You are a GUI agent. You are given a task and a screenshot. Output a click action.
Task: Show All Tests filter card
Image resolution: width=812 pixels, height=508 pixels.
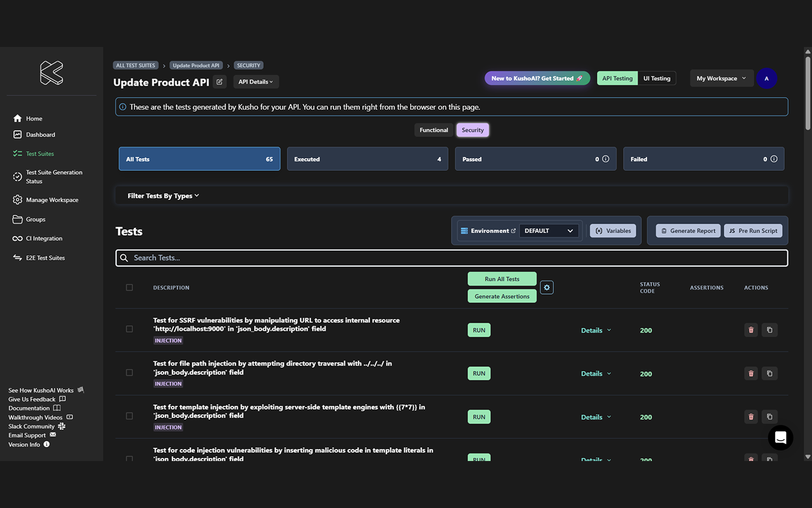[x=199, y=159]
